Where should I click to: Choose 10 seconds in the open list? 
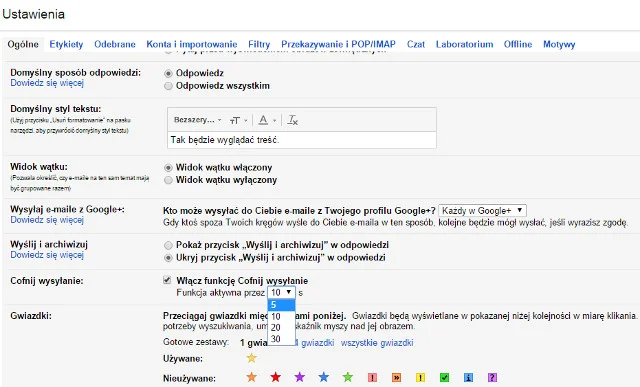tap(281, 316)
